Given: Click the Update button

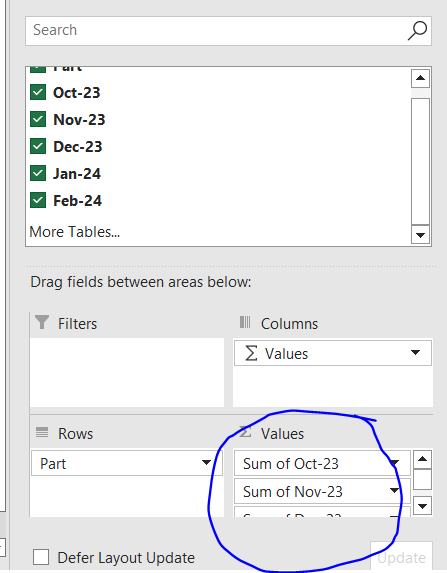Looking at the screenshot, I should pyautogui.click(x=401, y=557).
